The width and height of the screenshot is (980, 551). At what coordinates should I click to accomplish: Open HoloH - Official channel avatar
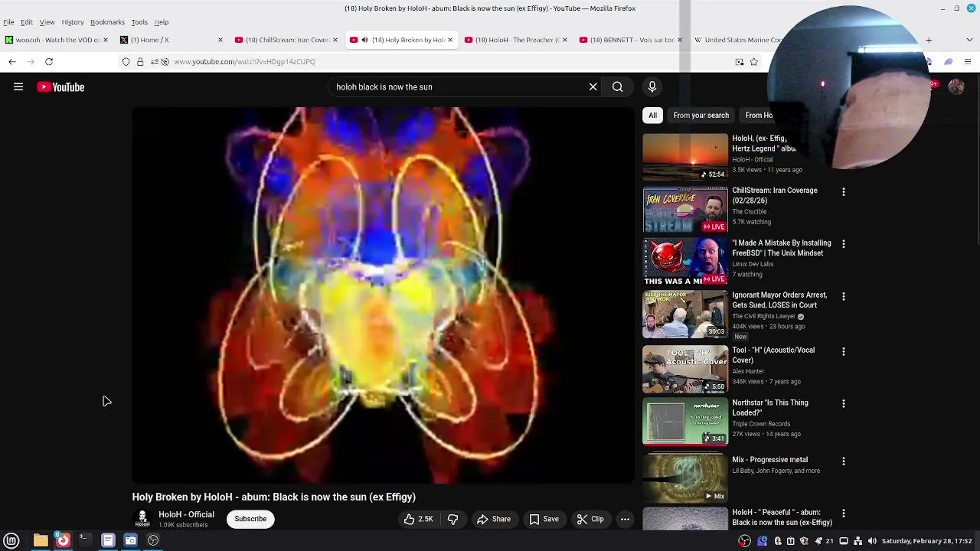click(142, 519)
